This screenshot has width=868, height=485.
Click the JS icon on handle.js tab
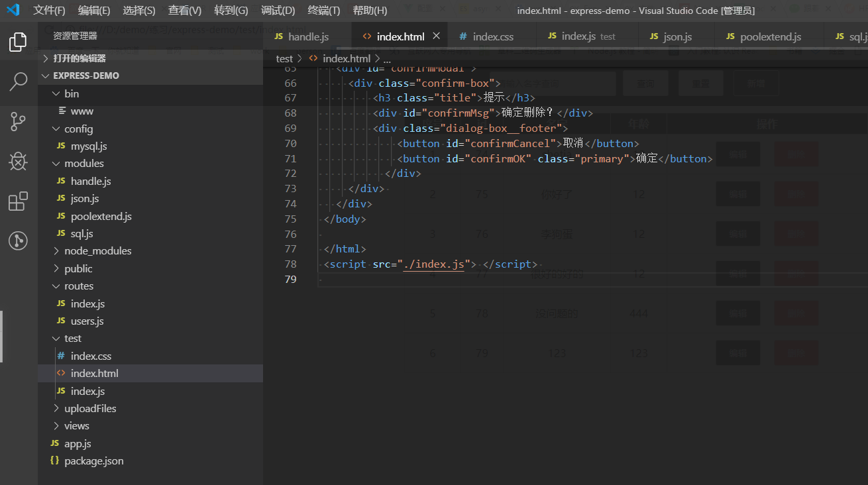coord(279,36)
